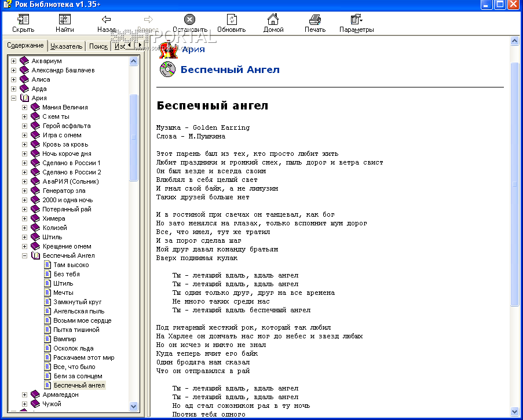
Task: Expand the Чужой tree node
Action: 24,404
